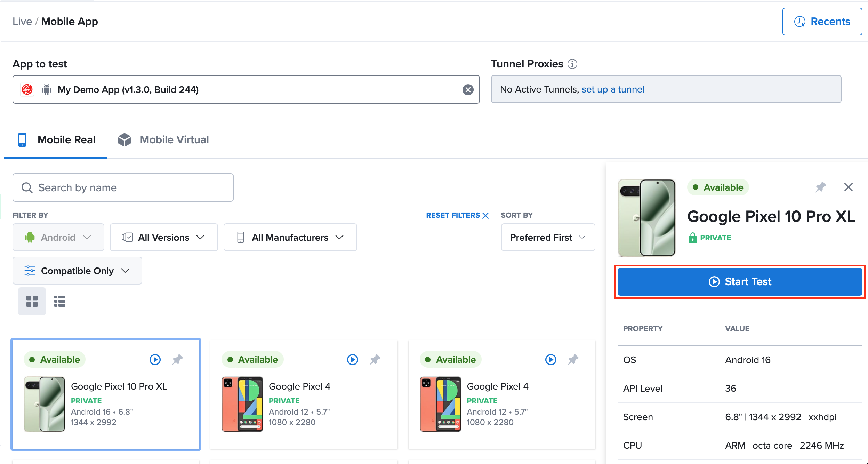Click the App to test selection field
Image resolution: width=868 pixels, height=464 pixels.
point(246,90)
